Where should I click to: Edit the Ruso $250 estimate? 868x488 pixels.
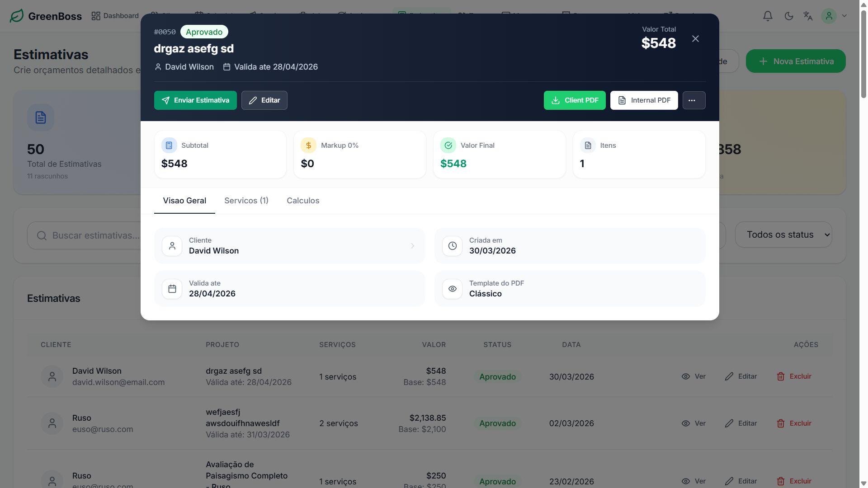tap(741, 481)
